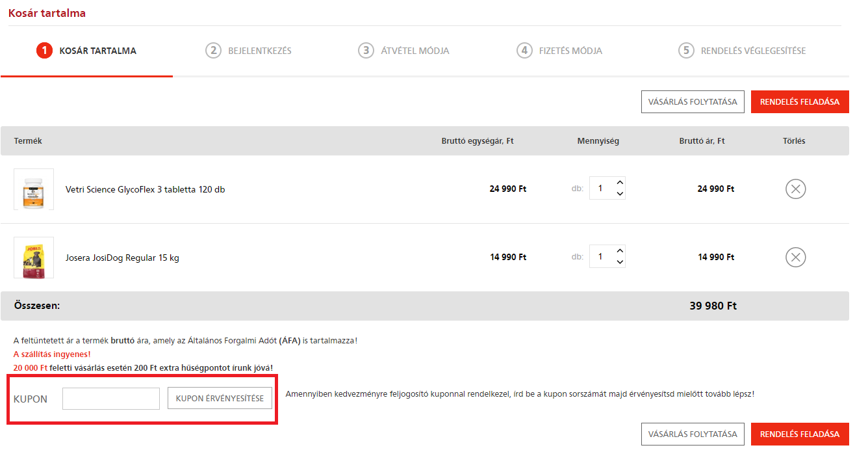Click the 14 990 Ft unit price
Viewport: 868px width, 452px height.
(x=508, y=258)
